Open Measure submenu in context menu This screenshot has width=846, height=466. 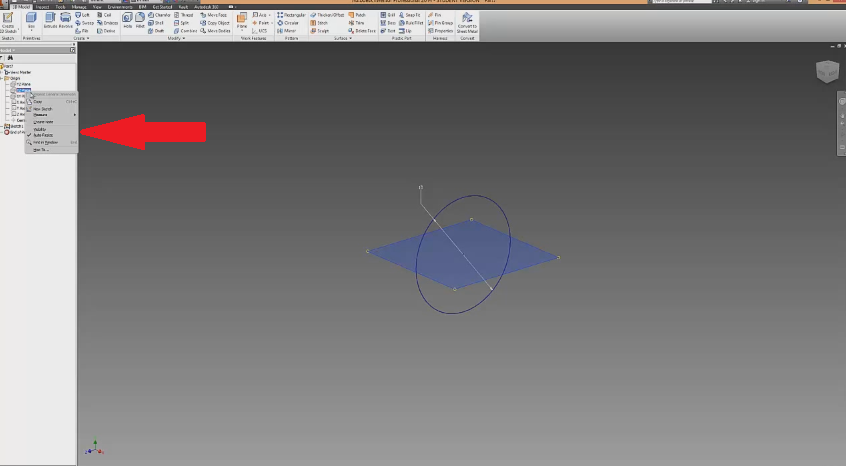click(51, 115)
